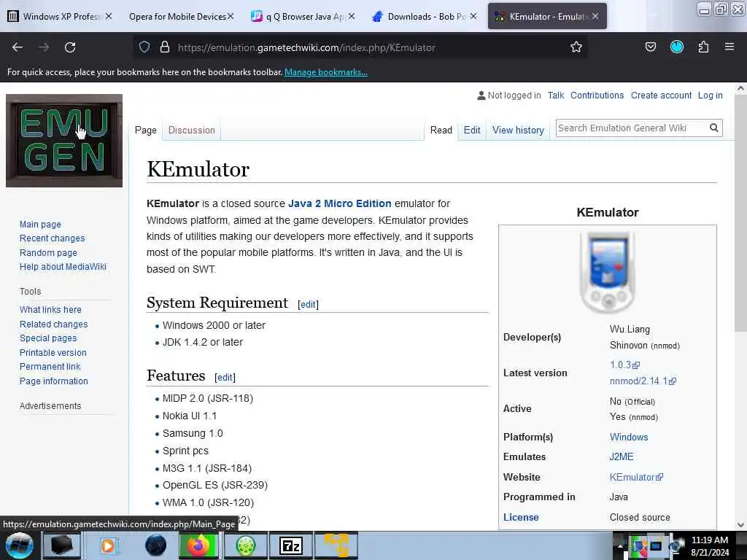Open media player taskbar icon
747x560 pixels.
pyautogui.click(x=108, y=545)
